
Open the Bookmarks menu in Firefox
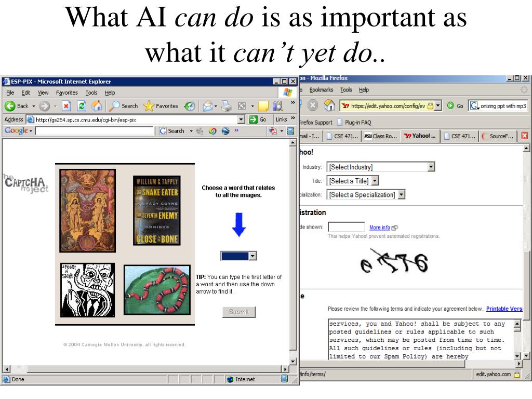pos(321,90)
